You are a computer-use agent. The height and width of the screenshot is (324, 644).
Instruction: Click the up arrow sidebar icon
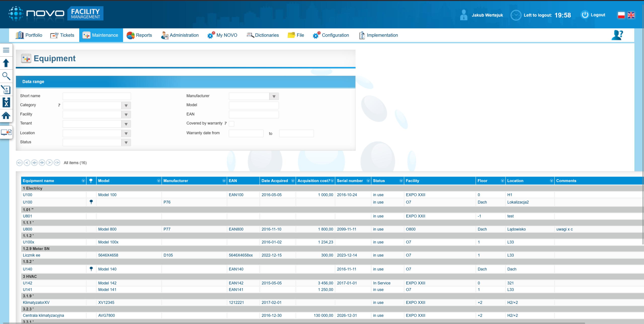[x=6, y=63]
